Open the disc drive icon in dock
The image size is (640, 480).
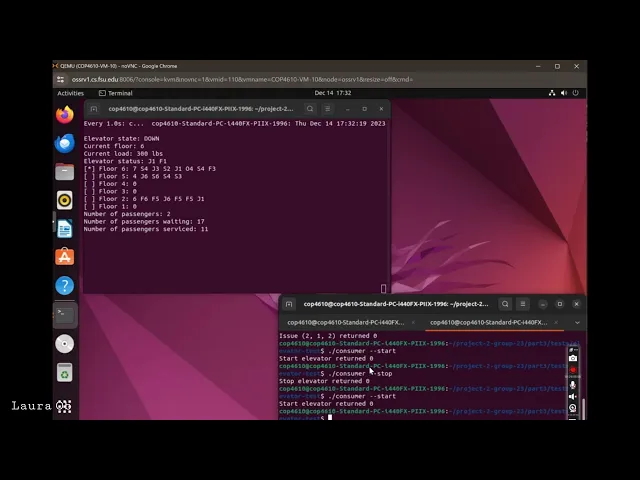point(64,344)
